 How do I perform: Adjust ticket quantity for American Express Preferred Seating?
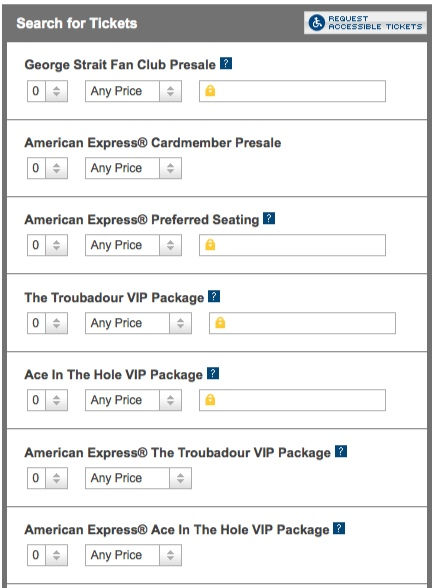[x=47, y=245]
